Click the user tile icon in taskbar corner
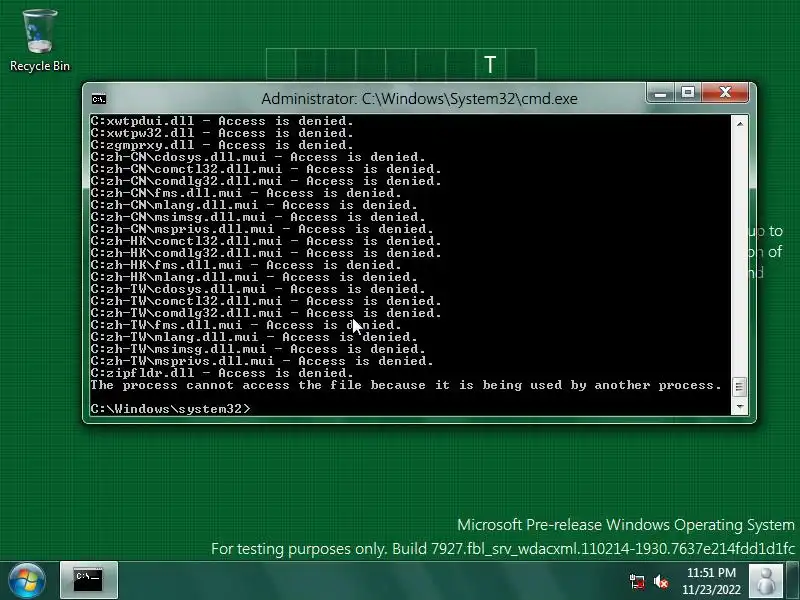 point(765,581)
